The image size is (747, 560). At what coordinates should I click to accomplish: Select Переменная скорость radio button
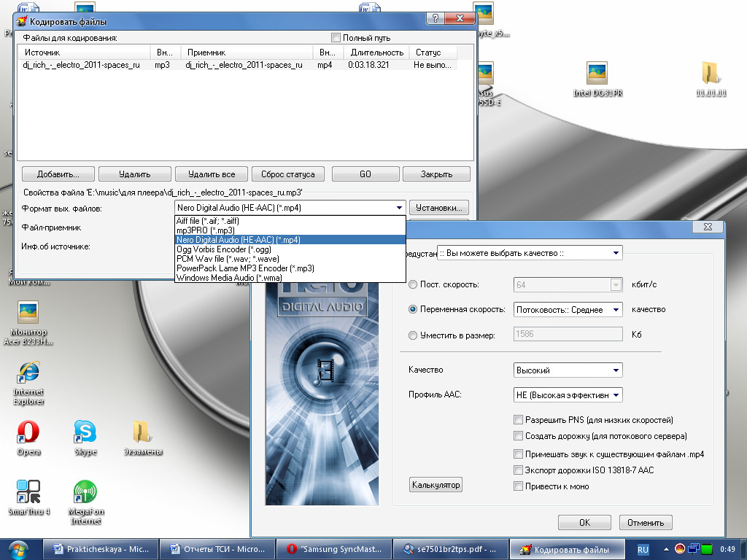[413, 309]
